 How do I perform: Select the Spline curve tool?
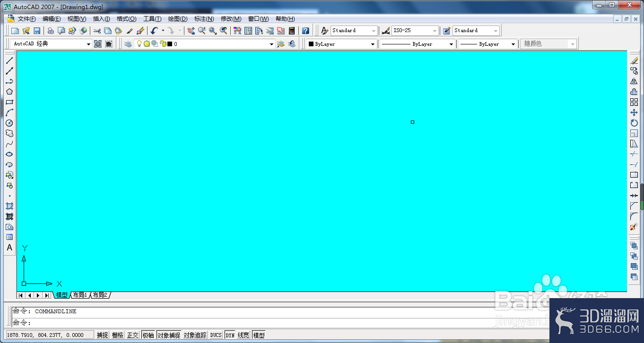(9, 144)
